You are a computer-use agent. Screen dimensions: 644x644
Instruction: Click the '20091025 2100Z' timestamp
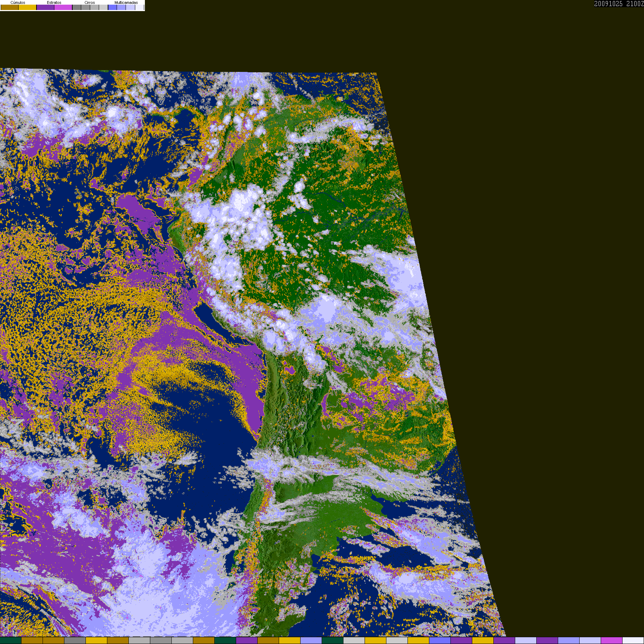pyautogui.click(x=619, y=4)
